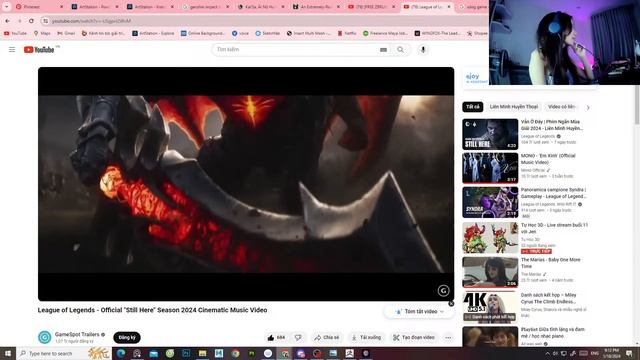This screenshot has width=640, height=360.
Task: Expand hidden system tray icons chevron
Action: point(547,353)
